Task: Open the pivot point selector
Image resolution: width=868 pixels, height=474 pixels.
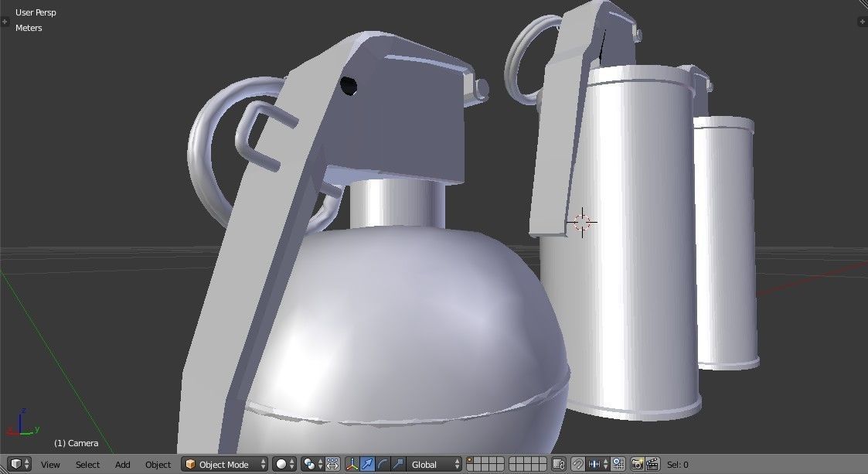Action: [x=313, y=464]
